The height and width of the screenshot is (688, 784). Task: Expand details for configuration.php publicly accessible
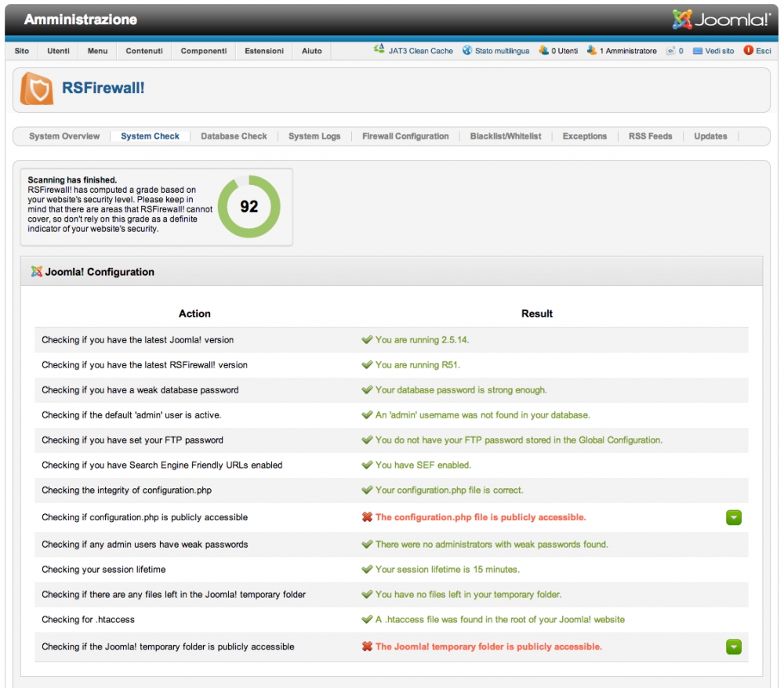tap(734, 518)
